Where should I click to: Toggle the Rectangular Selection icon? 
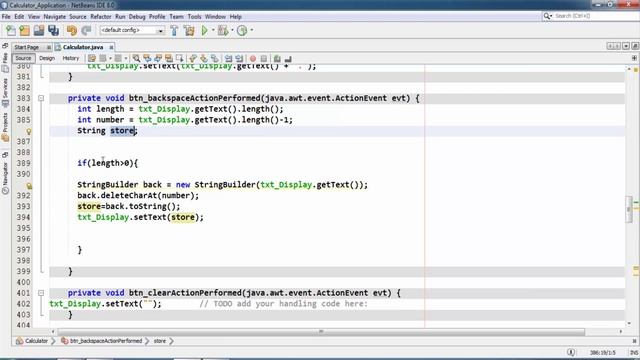(179, 59)
